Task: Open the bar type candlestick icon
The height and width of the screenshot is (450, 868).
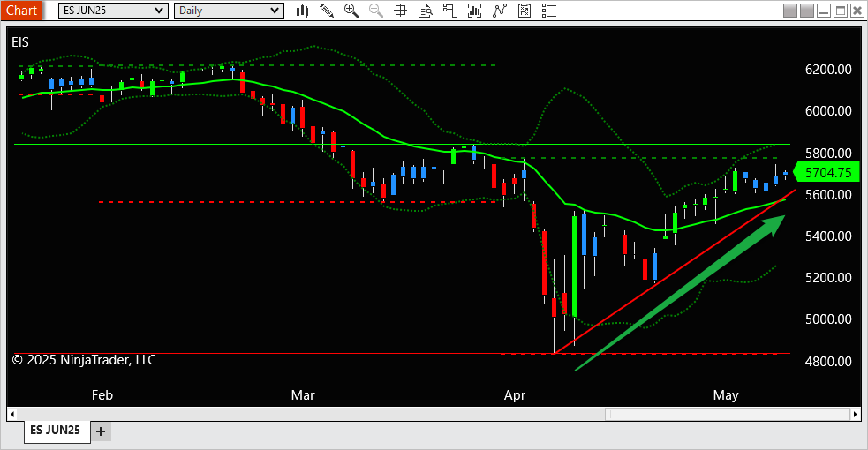Action: point(302,11)
